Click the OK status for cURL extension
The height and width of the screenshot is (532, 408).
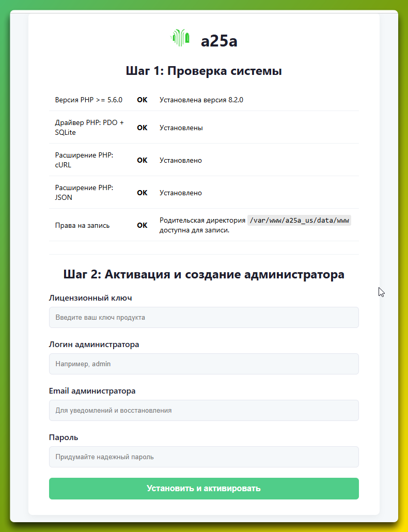tap(142, 160)
